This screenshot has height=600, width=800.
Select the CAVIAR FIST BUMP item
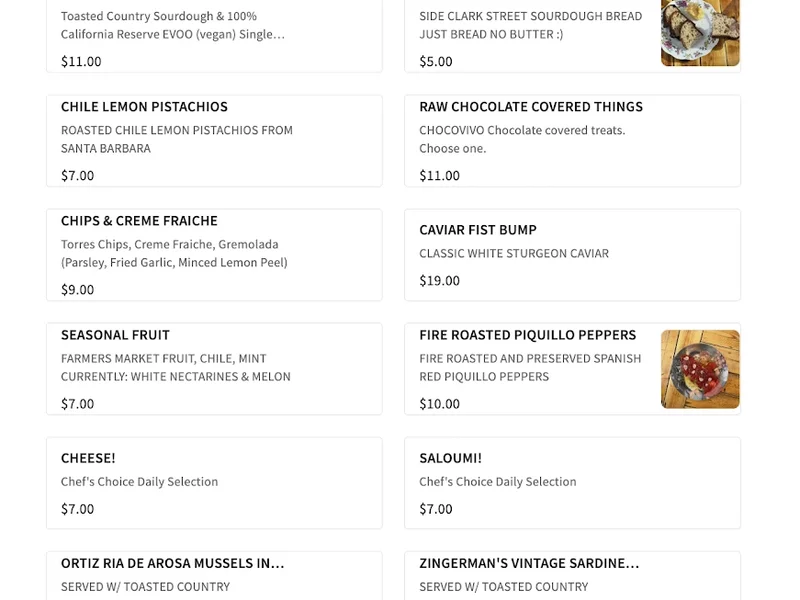click(571, 254)
